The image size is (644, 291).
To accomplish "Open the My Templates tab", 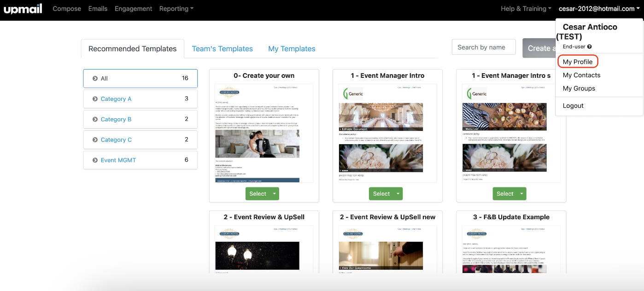I will [292, 49].
